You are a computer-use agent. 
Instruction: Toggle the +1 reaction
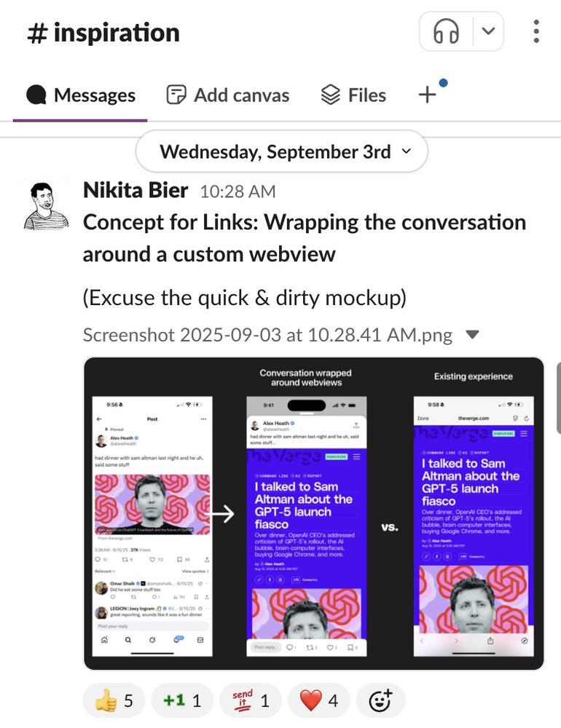[182, 700]
